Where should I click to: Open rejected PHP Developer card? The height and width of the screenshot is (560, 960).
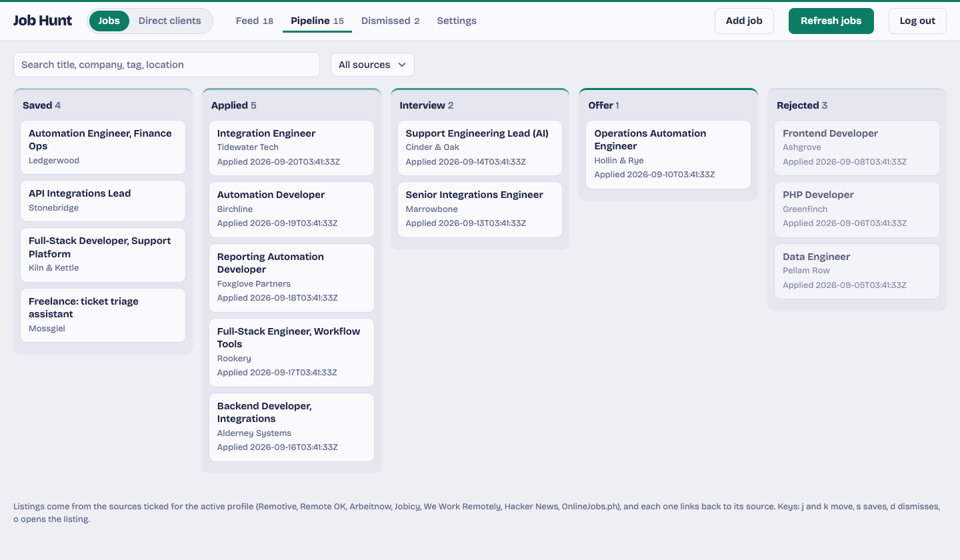coord(857,209)
